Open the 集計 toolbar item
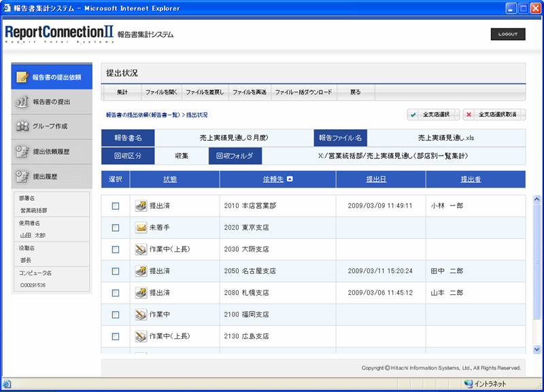This screenshot has height=392, width=544. pos(122,92)
